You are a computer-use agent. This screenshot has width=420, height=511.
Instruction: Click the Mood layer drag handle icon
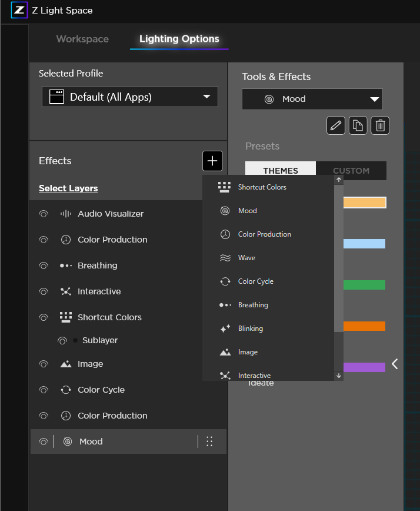point(209,442)
